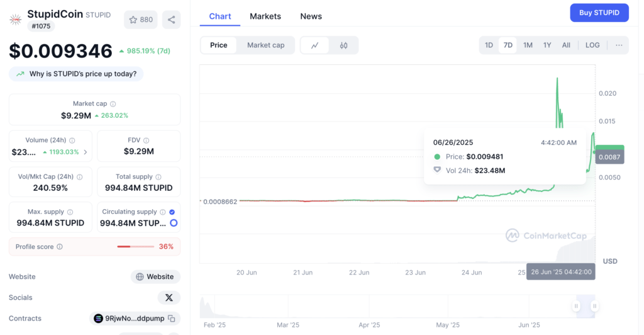Select 1M time range
Viewport: 644px width, 335px height.
[x=528, y=45]
